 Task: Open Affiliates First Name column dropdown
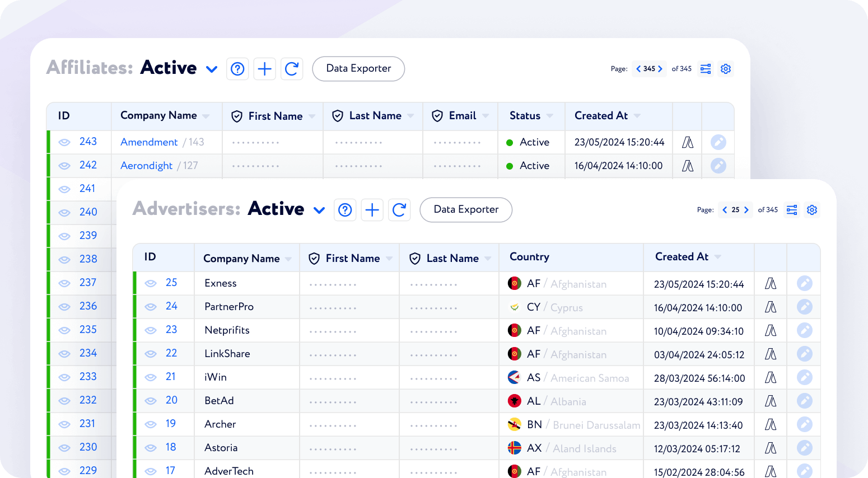pyautogui.click(x=312, y=116)
